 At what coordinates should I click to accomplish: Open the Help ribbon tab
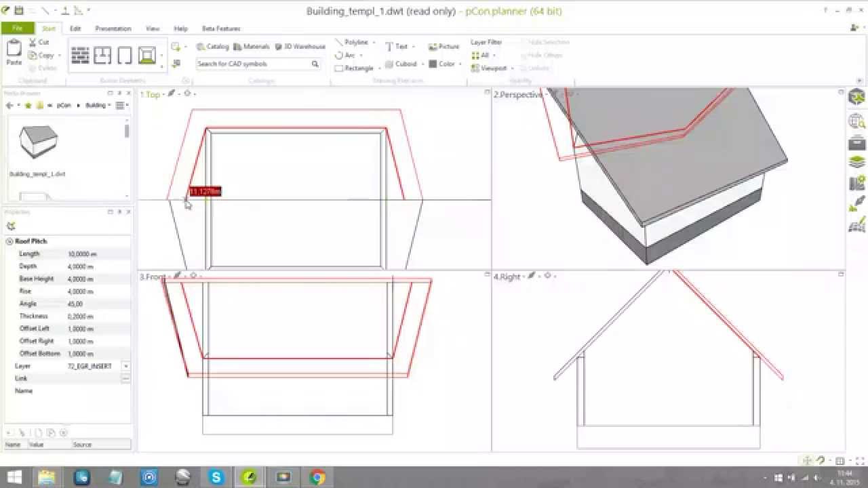click(x=180, y=28)
